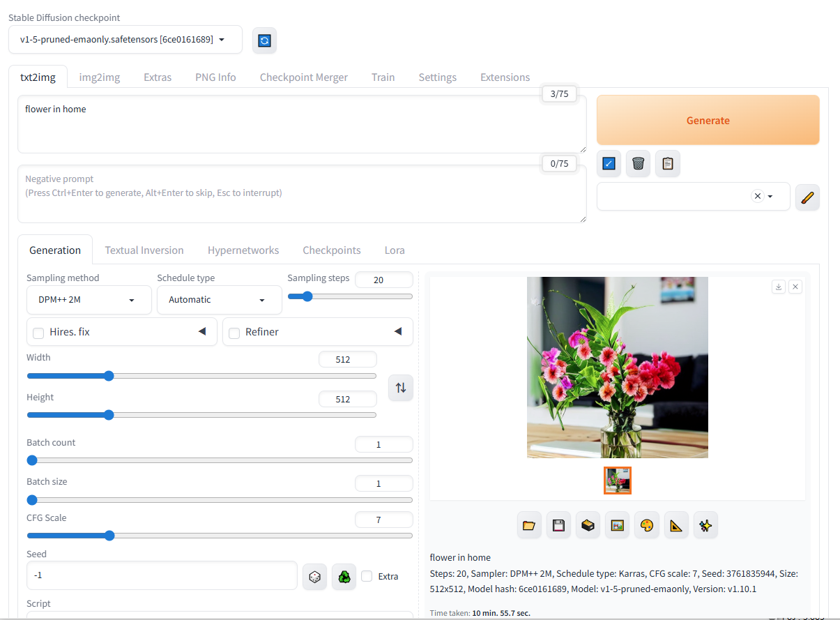Click the Generate button
The height and width of the screenshot is (620, 840).
click(708, 120)
